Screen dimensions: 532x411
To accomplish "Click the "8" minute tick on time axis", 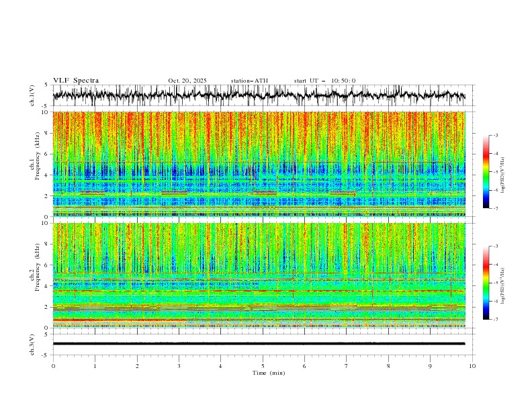I will 388,366.
